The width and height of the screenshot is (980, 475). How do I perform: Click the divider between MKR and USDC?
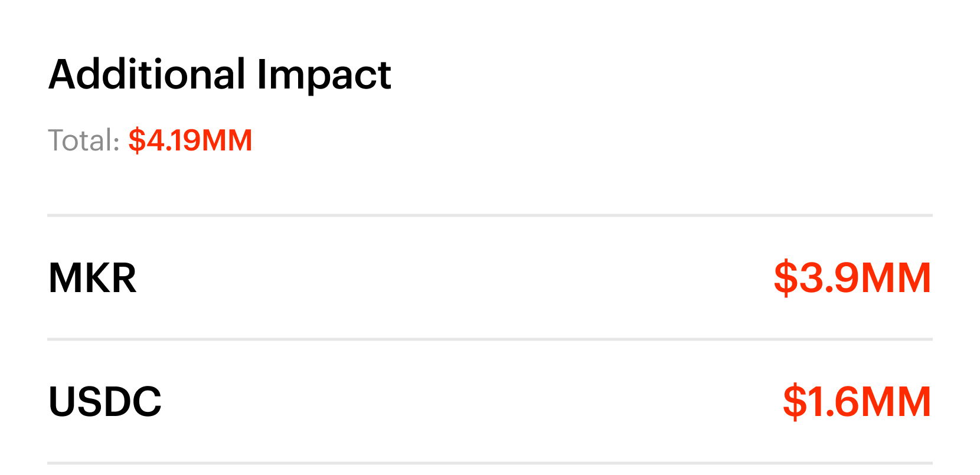[490, 339]
